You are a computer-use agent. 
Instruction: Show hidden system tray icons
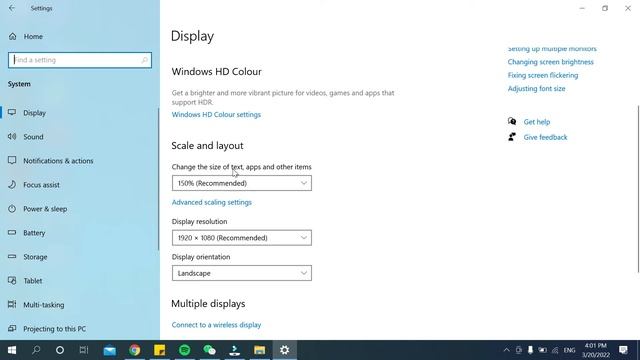507,350
